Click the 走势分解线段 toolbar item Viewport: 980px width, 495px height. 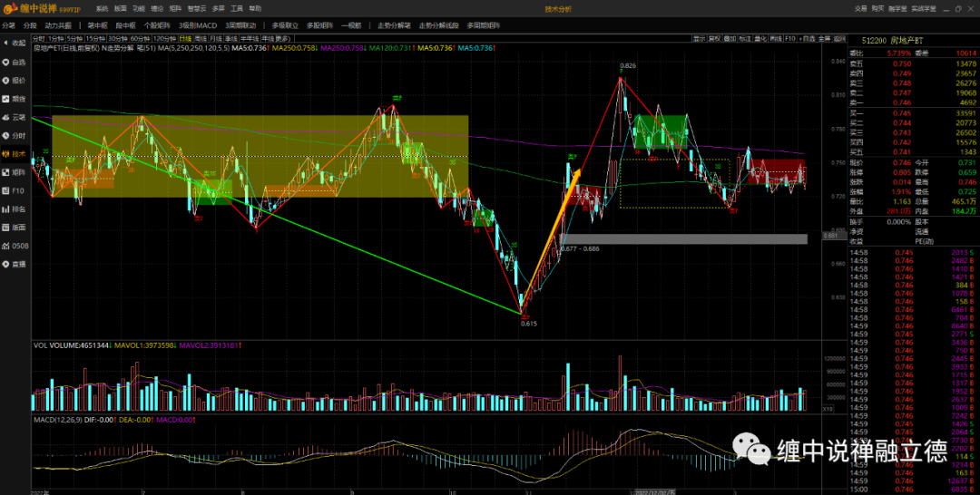click(x=439, y=25)
